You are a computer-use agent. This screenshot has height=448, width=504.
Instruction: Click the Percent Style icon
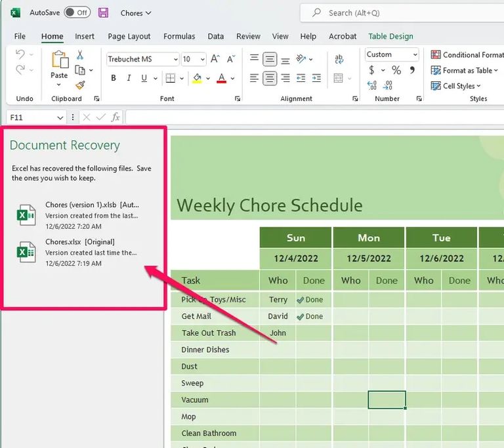pyautogui.click(x=396, y=70)
